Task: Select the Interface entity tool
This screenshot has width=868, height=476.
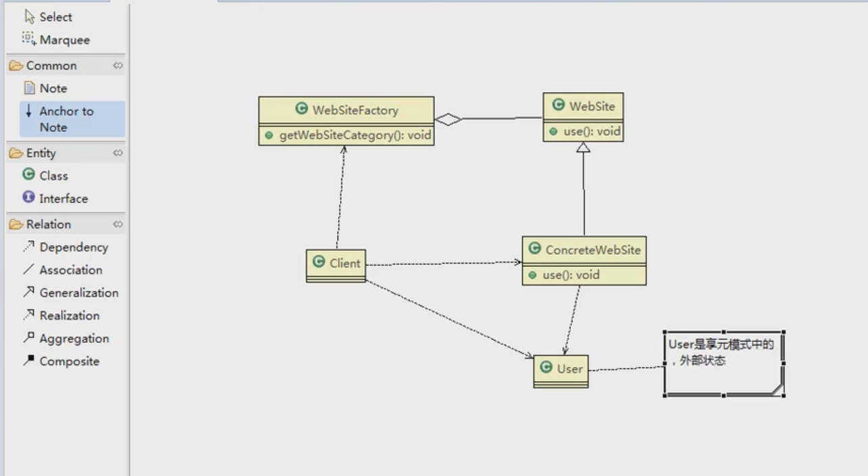Action: coord(55,198)
